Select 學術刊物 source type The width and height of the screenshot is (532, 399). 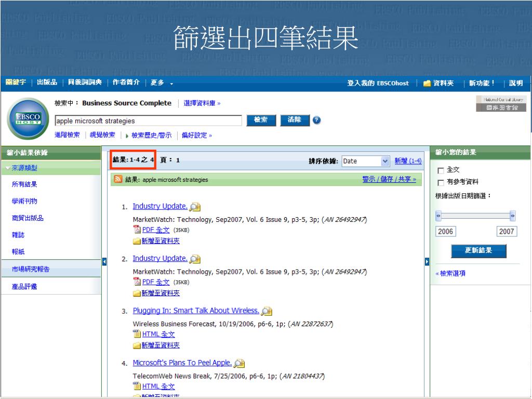[25, 201]
